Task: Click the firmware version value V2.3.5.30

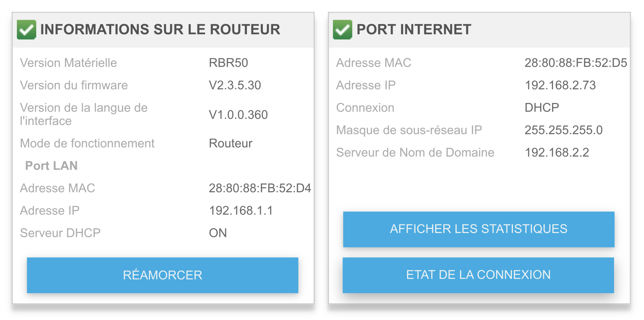Action: pos(235,85)
